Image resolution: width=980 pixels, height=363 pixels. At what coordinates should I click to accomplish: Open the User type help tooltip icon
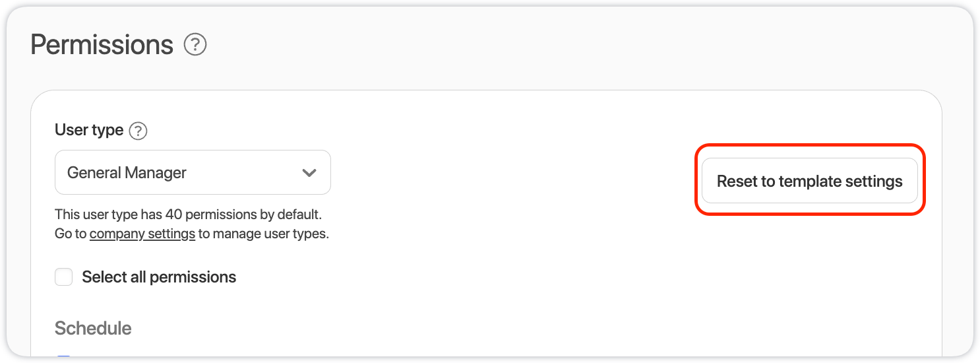point(138,131)
